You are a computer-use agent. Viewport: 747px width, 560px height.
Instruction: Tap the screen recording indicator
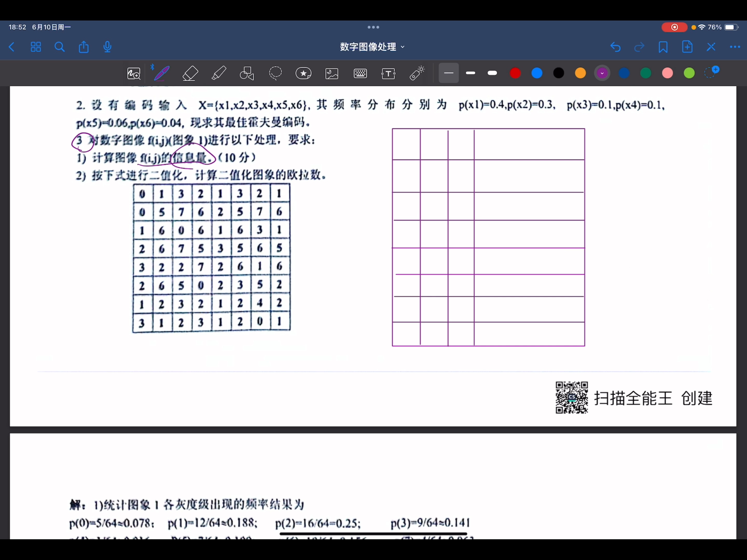click(674, 27)
